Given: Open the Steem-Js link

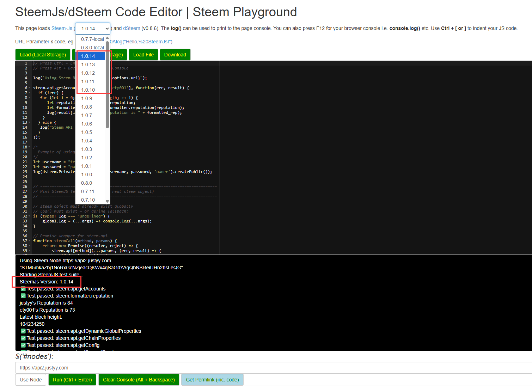Looking at the screenshot, I should click(x=62, y=29).
